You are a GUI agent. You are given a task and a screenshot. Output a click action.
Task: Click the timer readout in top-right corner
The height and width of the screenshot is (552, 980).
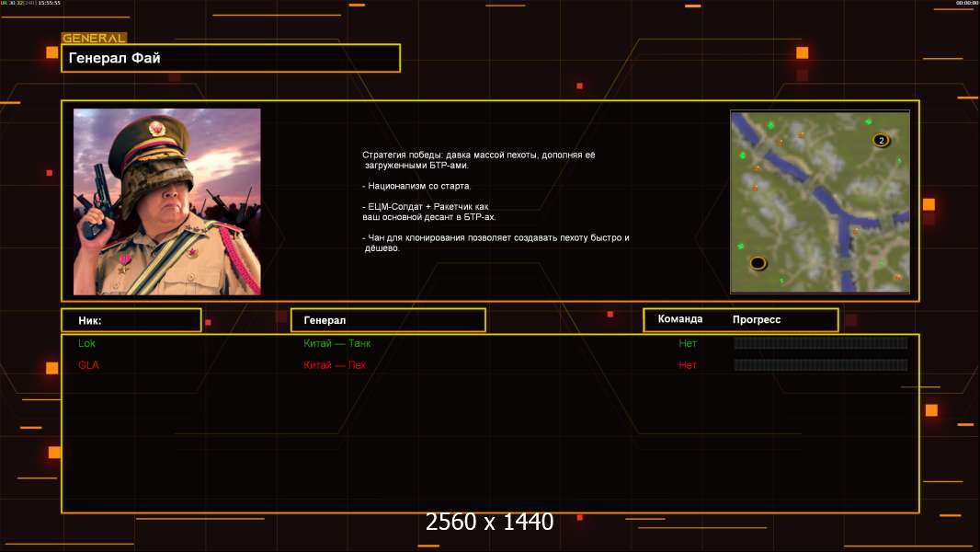(x=967, y=3)
